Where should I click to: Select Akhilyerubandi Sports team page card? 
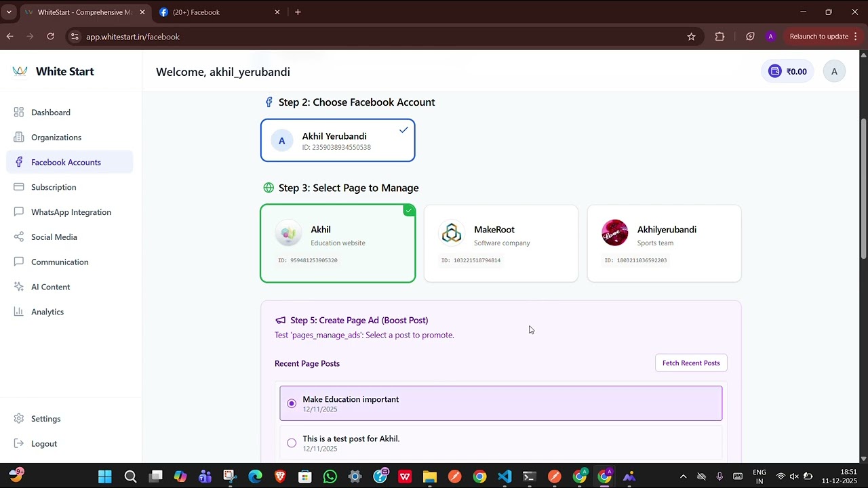click(665, 243)
